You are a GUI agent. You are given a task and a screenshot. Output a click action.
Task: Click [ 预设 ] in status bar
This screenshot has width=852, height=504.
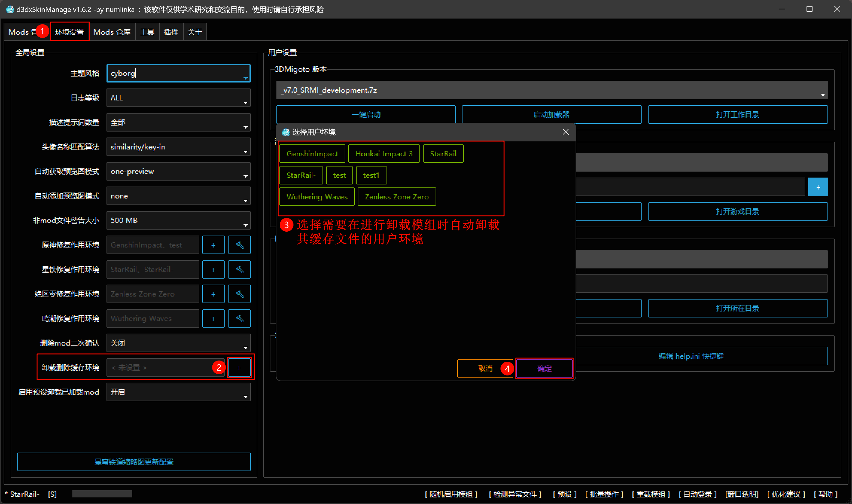tap(565, 494)
